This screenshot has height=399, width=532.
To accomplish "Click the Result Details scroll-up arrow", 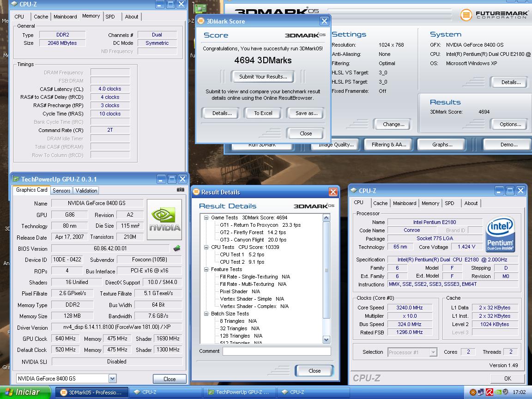I will click(x=326, y=218).
